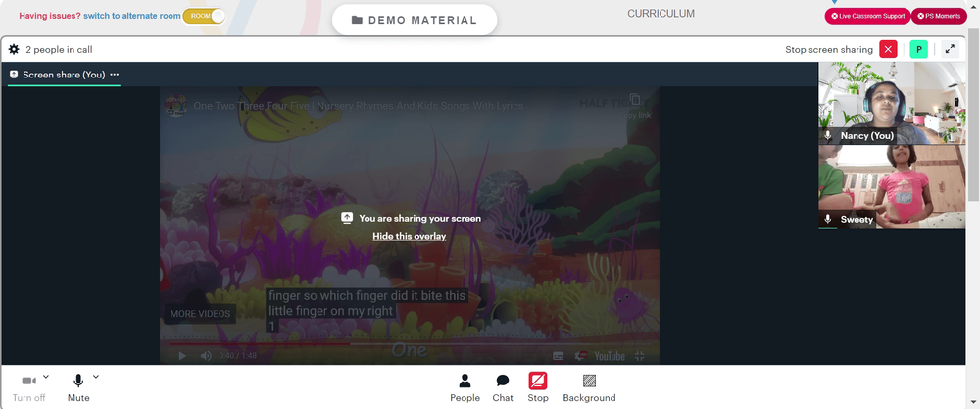The image size is (980, 409).
Task: Turn off the camera
Action: pyautogui.click(x=28, y=387)
